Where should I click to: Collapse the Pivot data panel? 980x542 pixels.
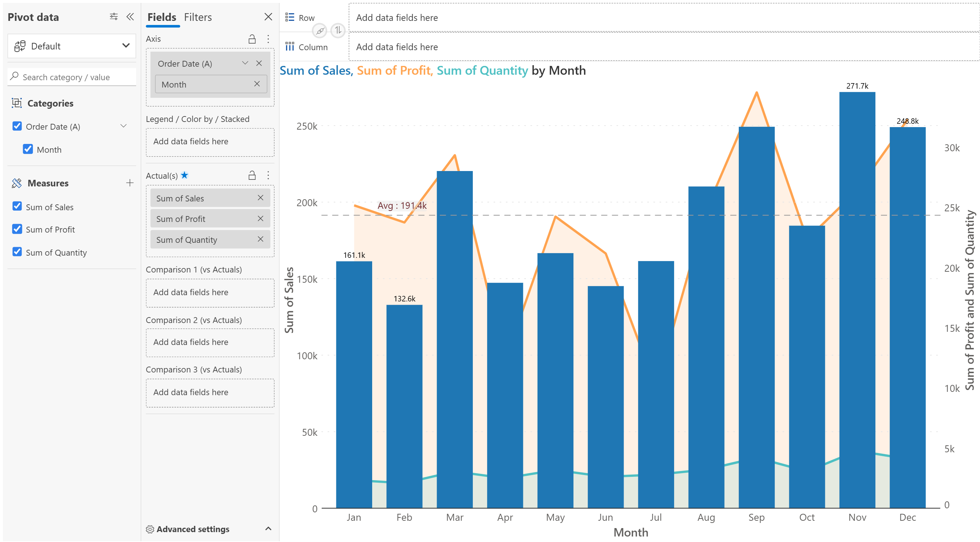pyautogui.click(x=130, y=17)
